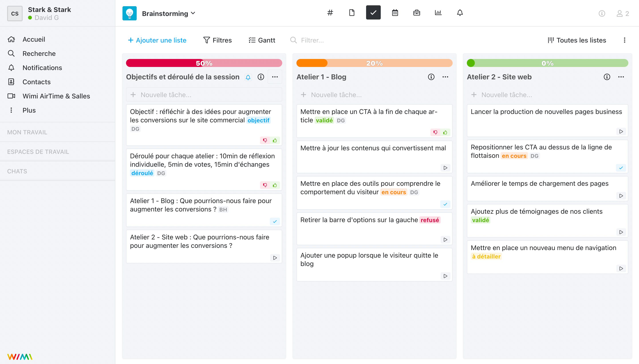Click the green 0% progress bar
The width and height of the screenshot is (639, 364).
coord(547,63)
